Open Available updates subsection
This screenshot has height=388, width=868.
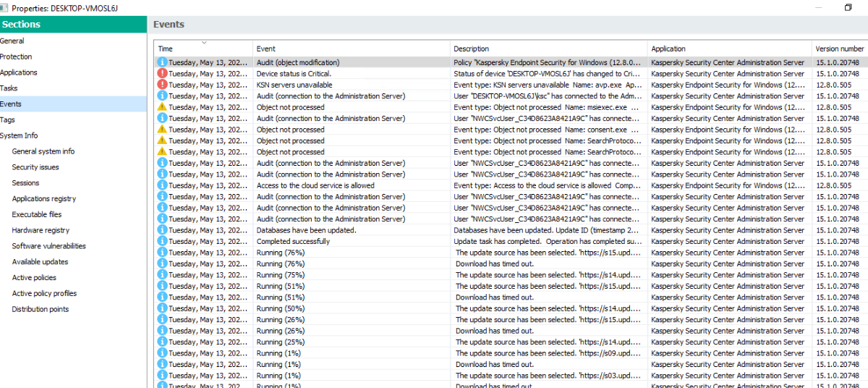41,262
